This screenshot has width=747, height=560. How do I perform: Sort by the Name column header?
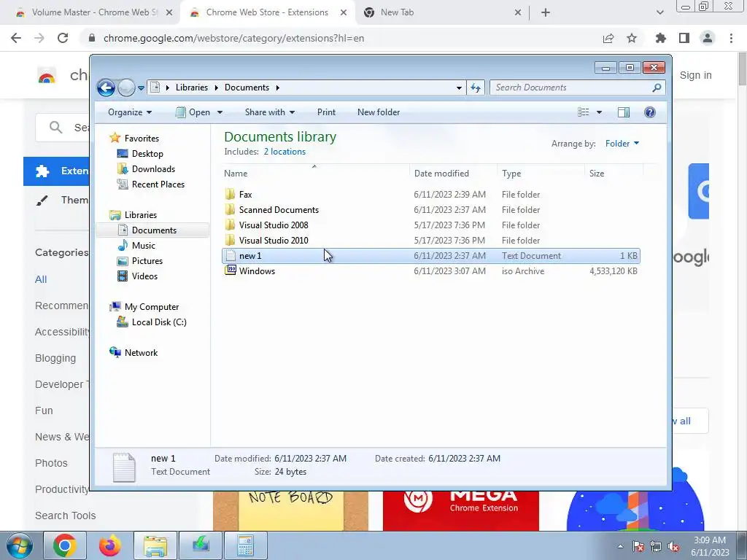[314, 174]
